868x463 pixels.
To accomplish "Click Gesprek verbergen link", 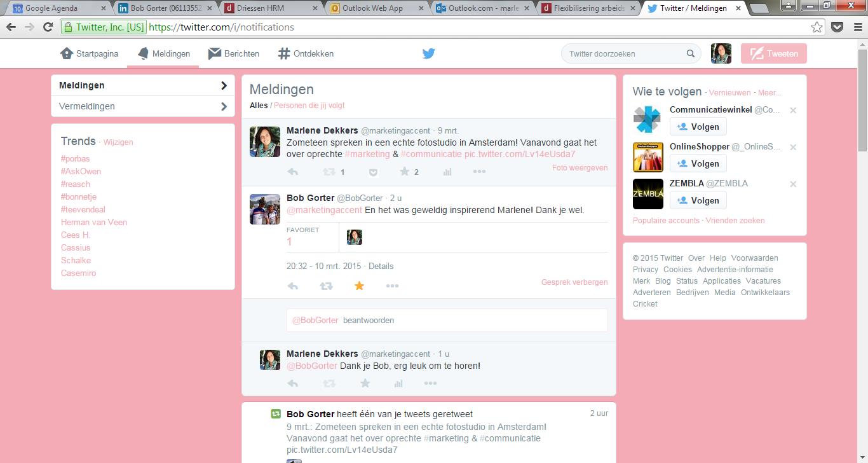I will tap(574, 282).
